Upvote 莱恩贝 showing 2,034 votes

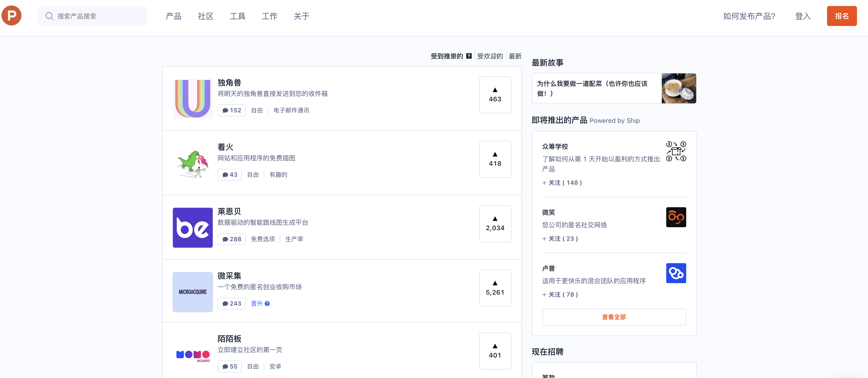click(495, 223)
